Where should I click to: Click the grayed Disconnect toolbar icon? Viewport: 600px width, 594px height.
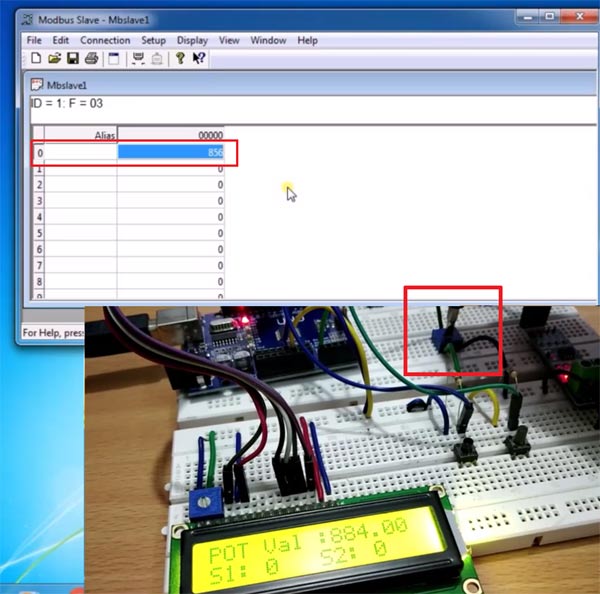tap(157, 59)
